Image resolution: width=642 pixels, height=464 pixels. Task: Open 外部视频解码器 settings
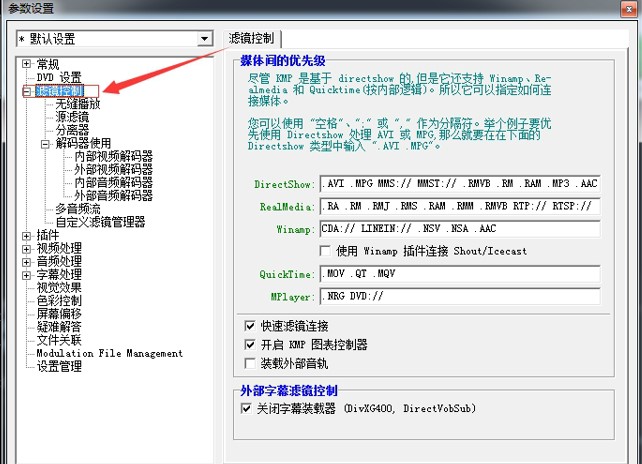113,170
